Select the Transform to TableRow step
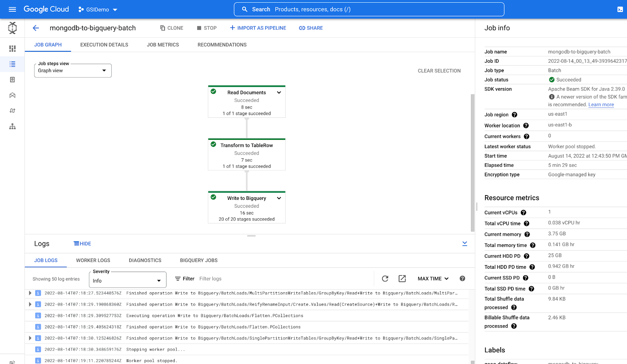 point(247,154)
